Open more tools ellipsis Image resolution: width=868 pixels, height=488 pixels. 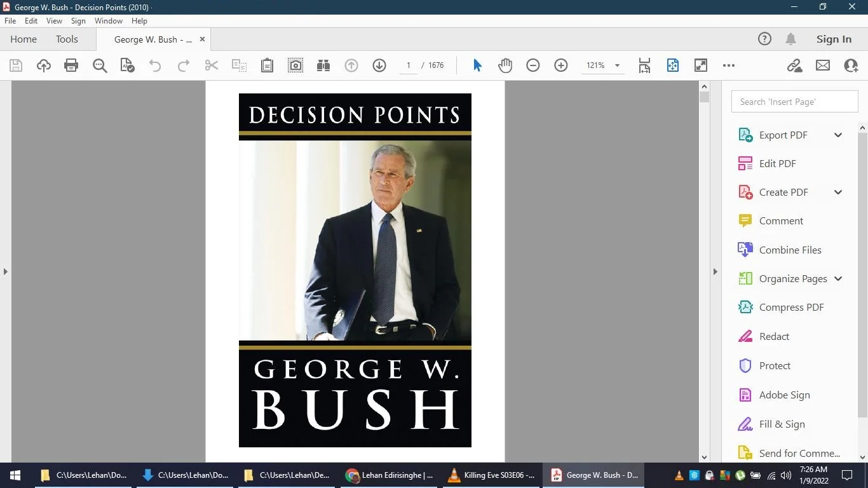(729, 65)
